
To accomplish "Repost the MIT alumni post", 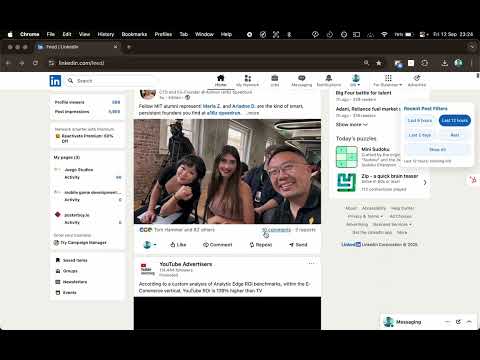I will pos(261,245).
